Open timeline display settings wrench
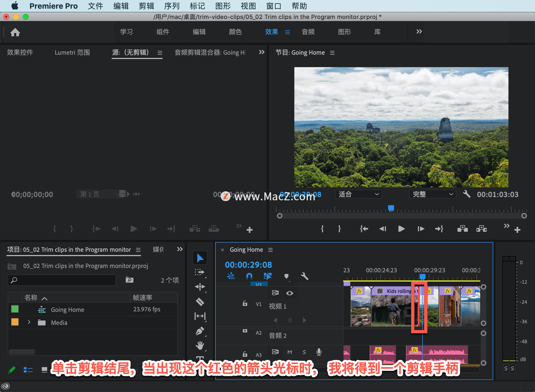535x392 pixels. (x=305, y=276)
